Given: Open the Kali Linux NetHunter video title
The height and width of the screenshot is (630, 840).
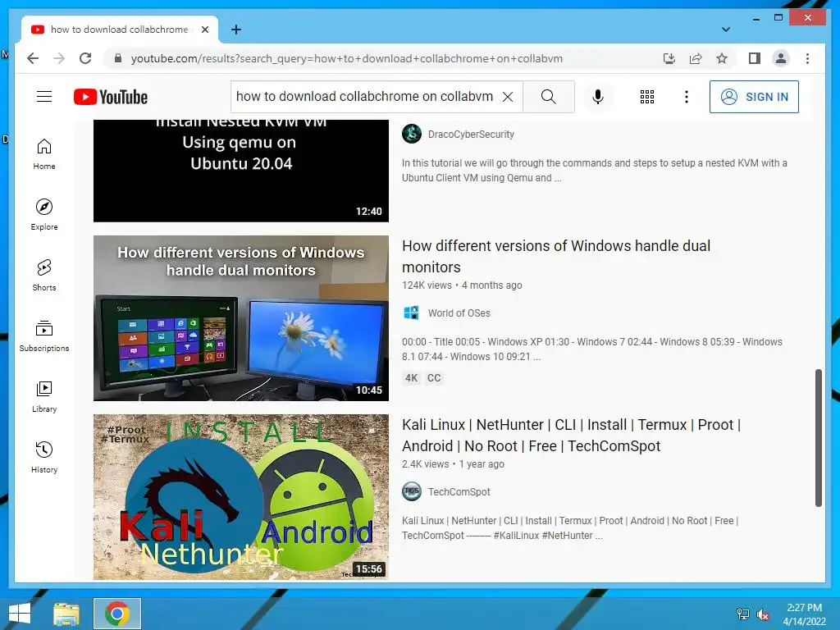Looking at the screenshot, I should coord(572,435).
